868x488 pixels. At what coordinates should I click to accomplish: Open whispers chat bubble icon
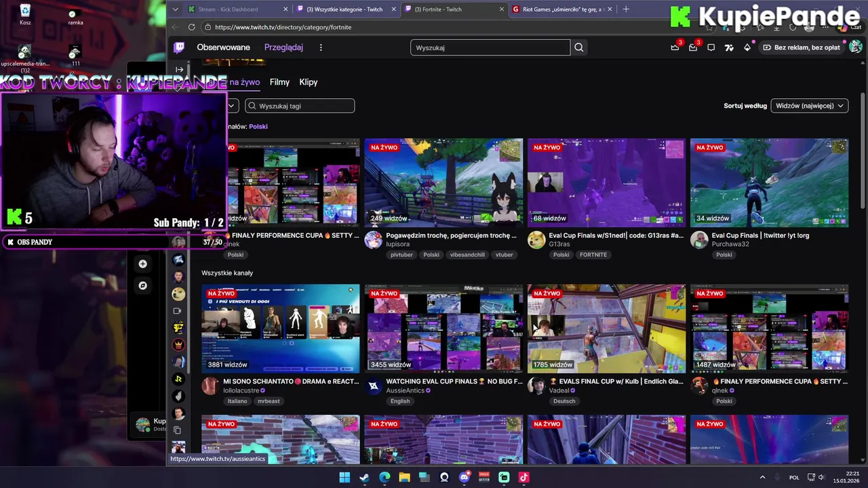711,47
